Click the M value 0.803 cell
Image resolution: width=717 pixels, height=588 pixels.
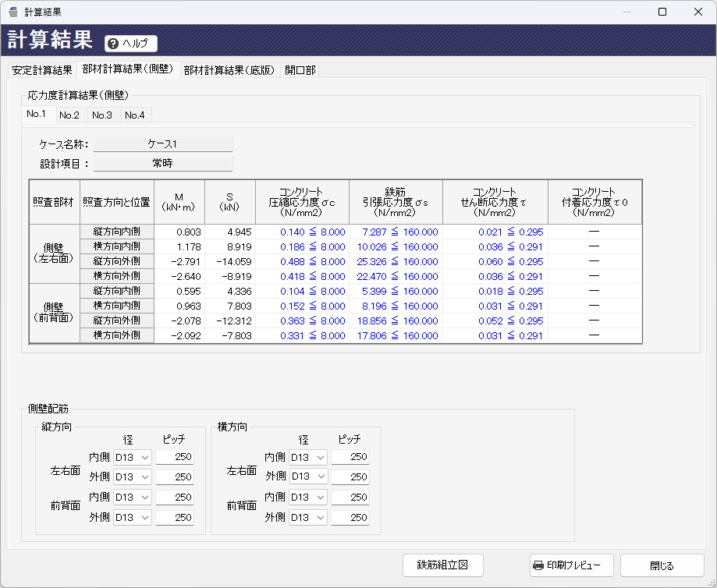179,232
